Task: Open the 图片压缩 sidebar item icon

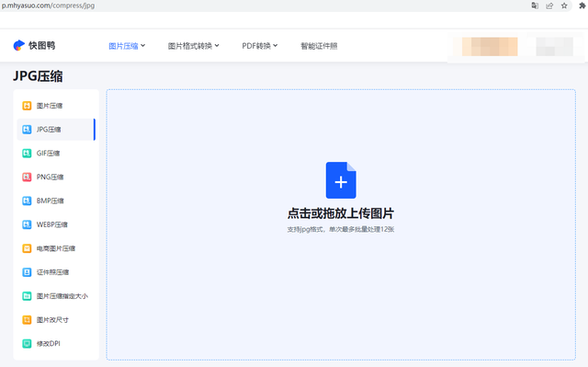Action: [x=27, y=106]
